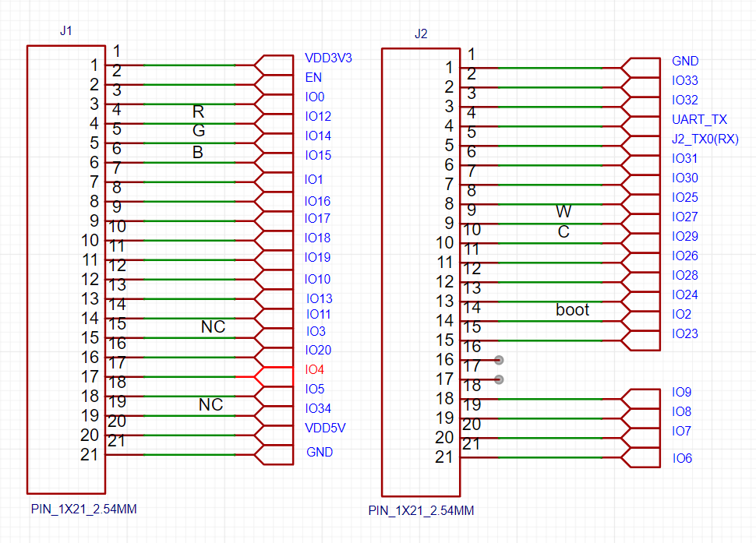Select the J1 reference designator
This screenshot has width=756, height=543.
[66, 31]
